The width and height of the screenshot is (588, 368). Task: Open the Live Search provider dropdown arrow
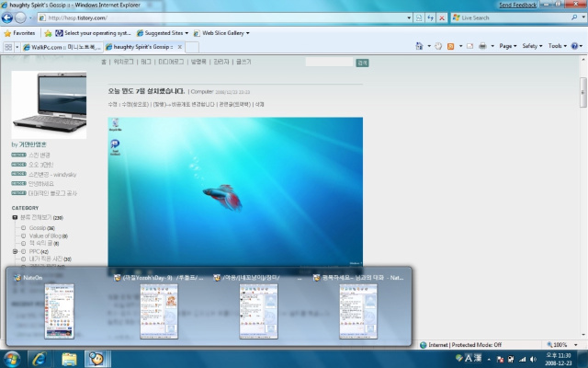583,17
